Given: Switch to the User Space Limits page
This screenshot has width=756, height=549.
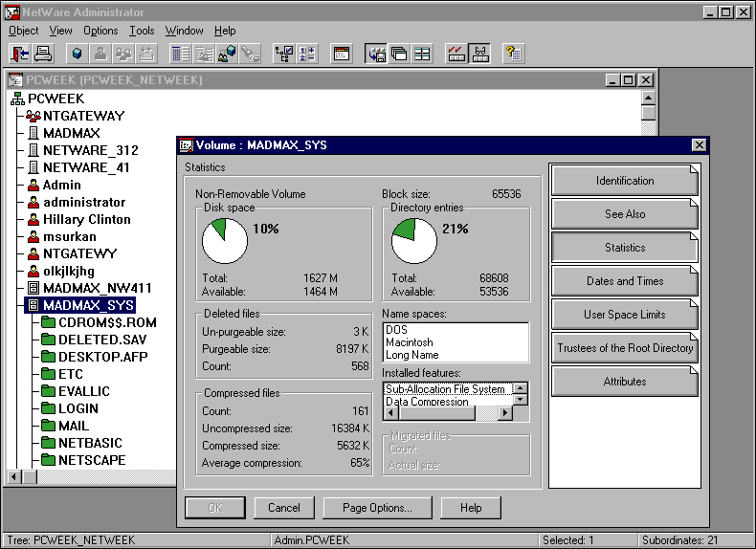Looking at the screenshot, I should coord(625,315).
